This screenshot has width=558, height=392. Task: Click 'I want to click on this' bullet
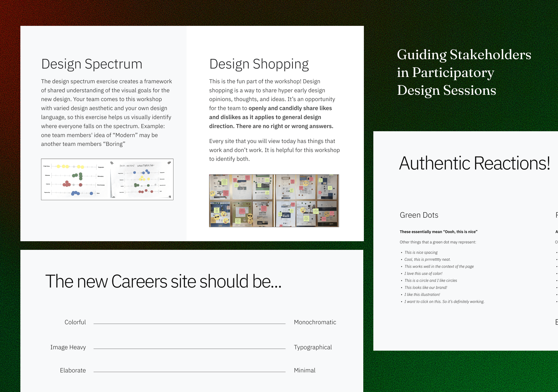tap(444, 302)
